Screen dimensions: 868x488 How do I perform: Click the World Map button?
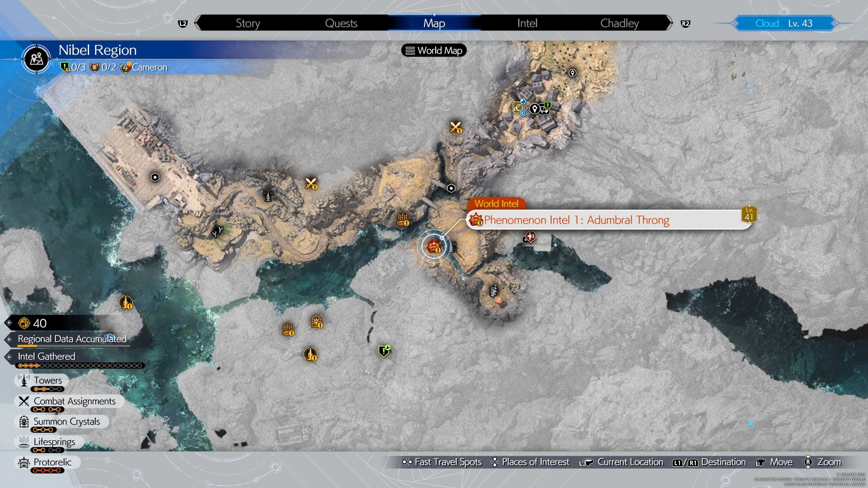434,51
